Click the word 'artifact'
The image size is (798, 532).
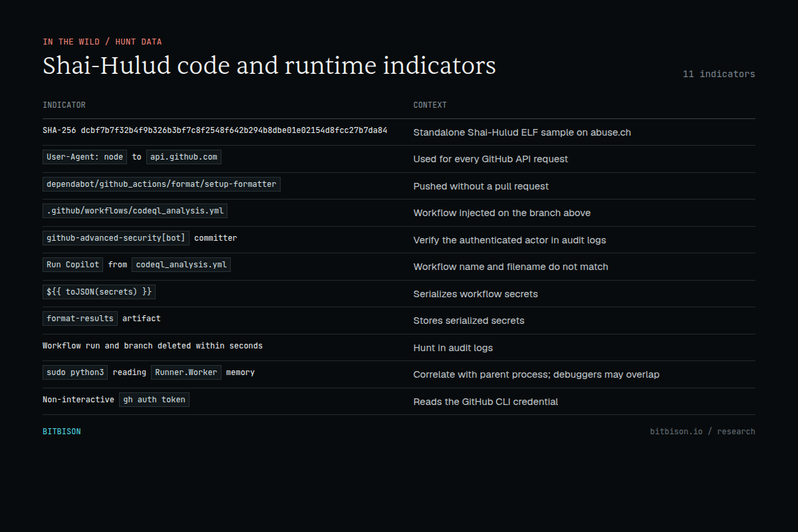pos(142,319)
